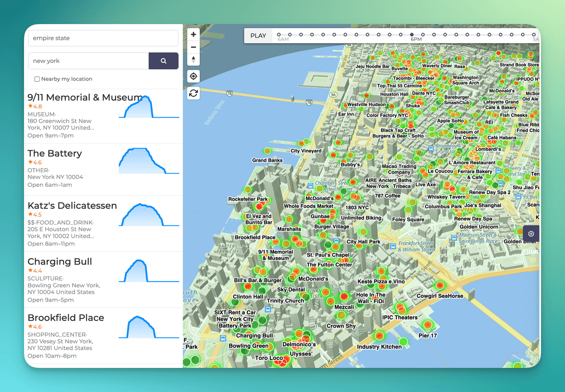Screen dimensions: 565x392
Task: View Charging Bull busyness chart
Action: click(149, 270)
